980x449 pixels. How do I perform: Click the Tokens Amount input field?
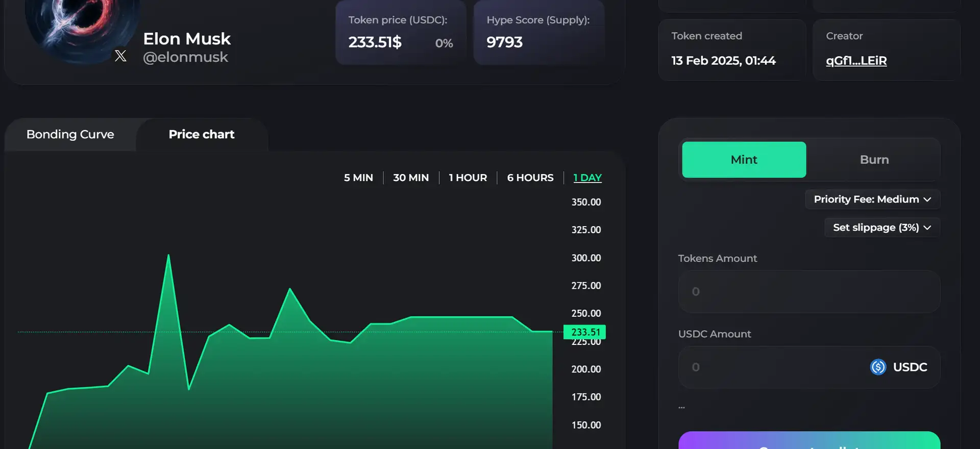808,291
